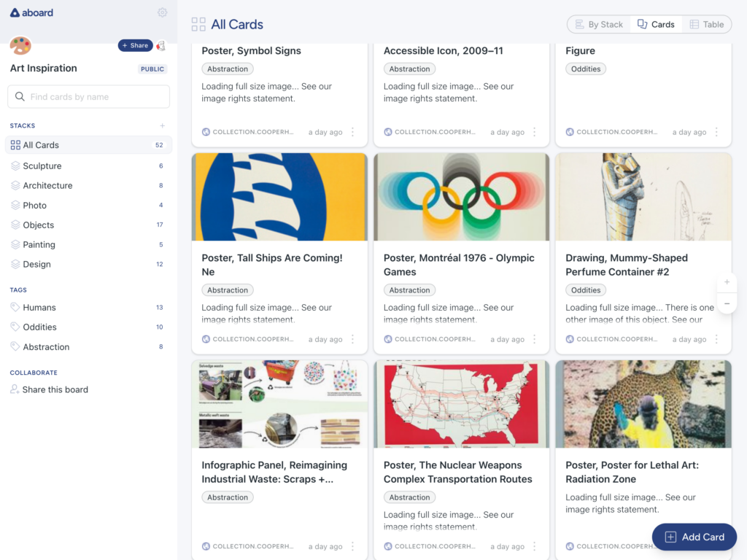Open the mummy perfume drawing thumbnail

(x=643, y=197)
